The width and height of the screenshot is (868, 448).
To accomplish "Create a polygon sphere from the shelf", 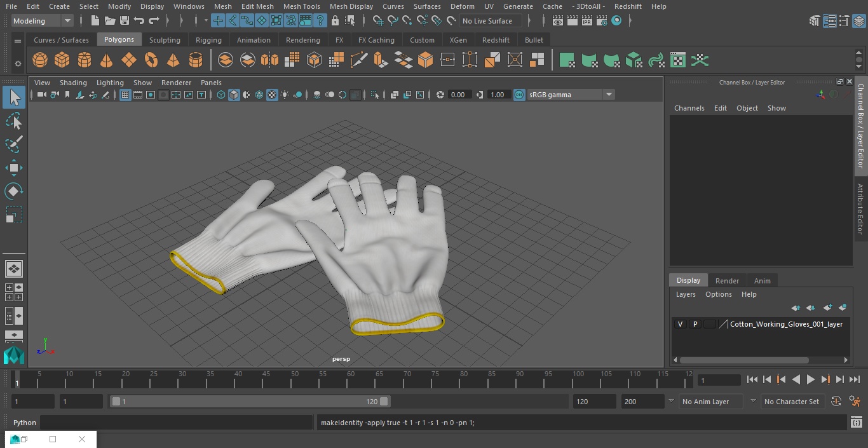I will [40, 60].
